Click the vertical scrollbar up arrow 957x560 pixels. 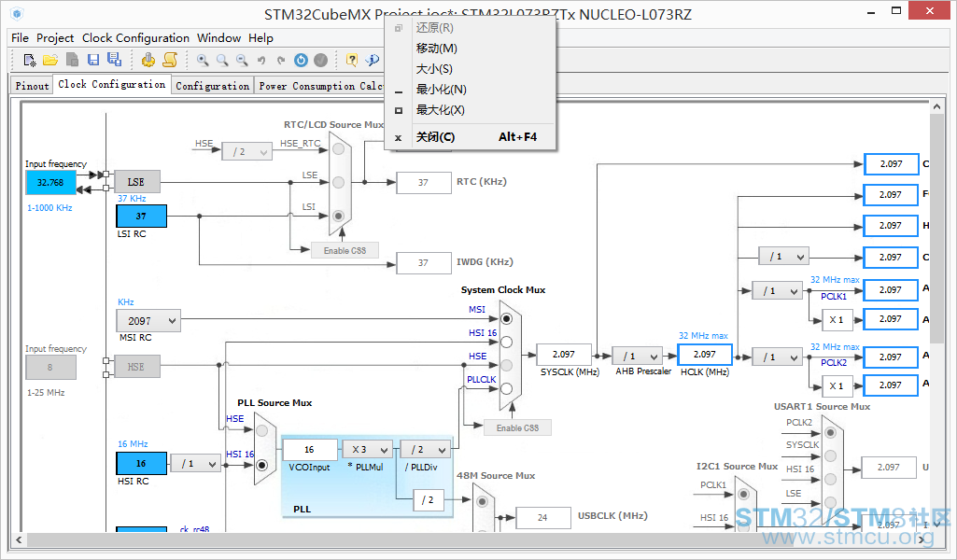pyautogui.click(x=936, y=106)
